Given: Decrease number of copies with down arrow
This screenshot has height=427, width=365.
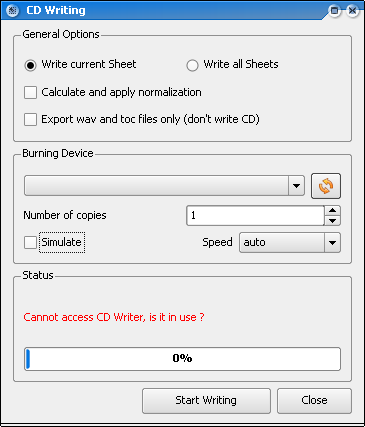Looking at the screenshot, I should [332, 221].
